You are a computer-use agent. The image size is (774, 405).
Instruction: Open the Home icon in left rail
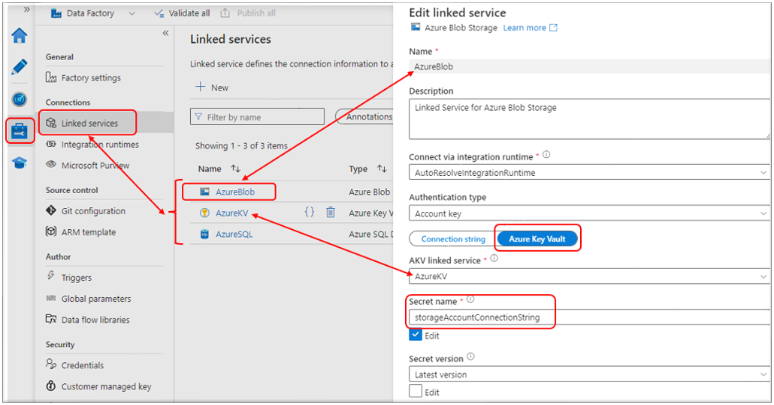19,36
